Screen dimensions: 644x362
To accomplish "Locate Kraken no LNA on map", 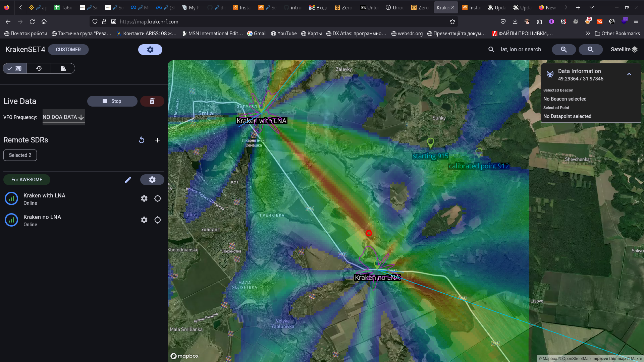I will [x=158, y=220].
